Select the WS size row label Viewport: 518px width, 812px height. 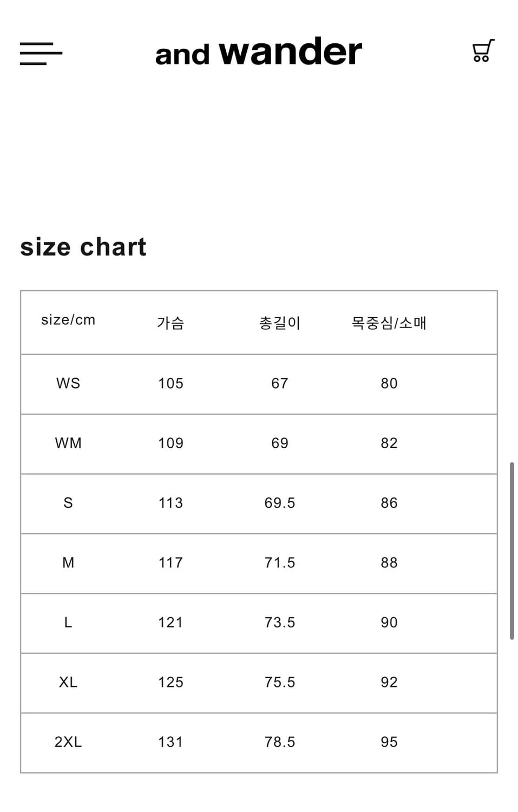tap(68, 383)
